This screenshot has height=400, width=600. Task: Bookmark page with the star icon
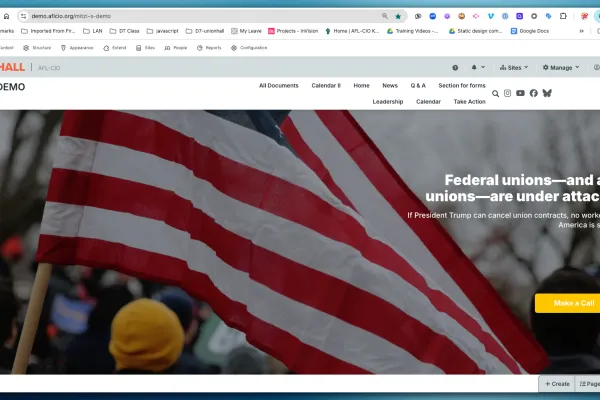[398, 17]
